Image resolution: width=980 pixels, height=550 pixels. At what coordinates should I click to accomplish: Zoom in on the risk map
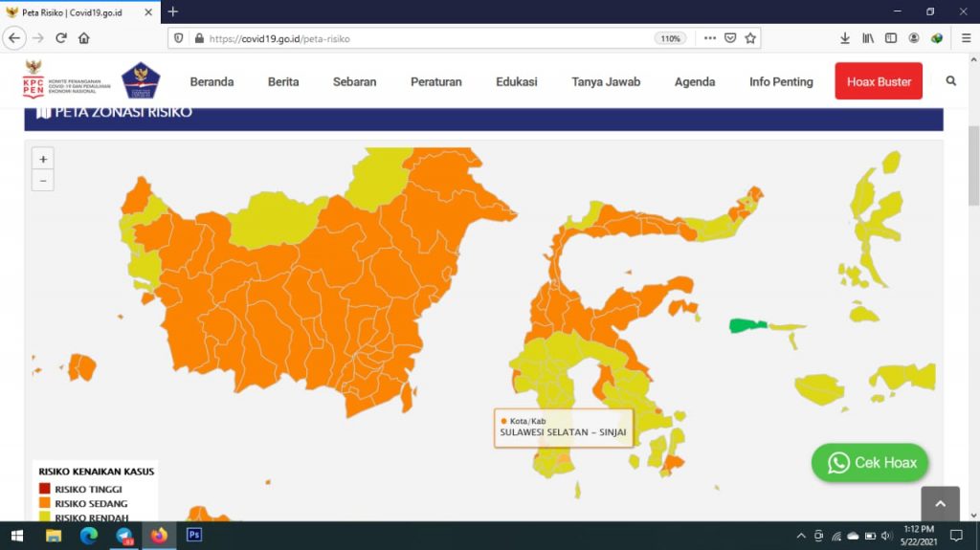point(43,159)
